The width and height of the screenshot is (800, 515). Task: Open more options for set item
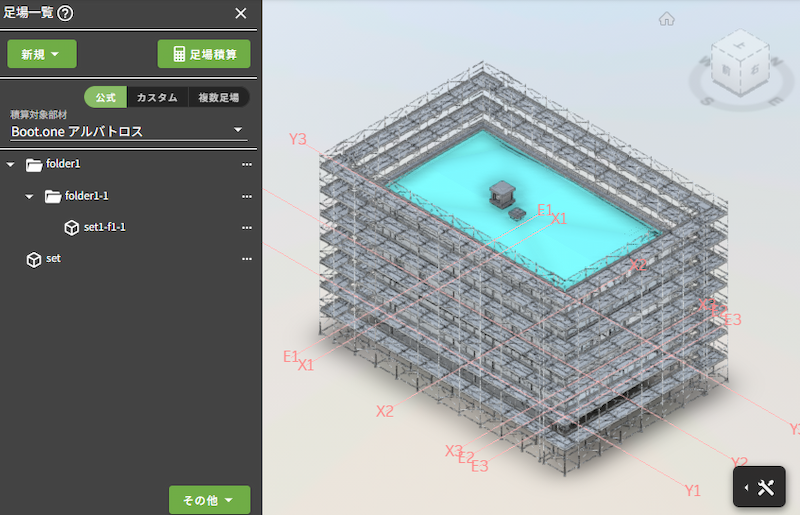(x=246, y=259)
